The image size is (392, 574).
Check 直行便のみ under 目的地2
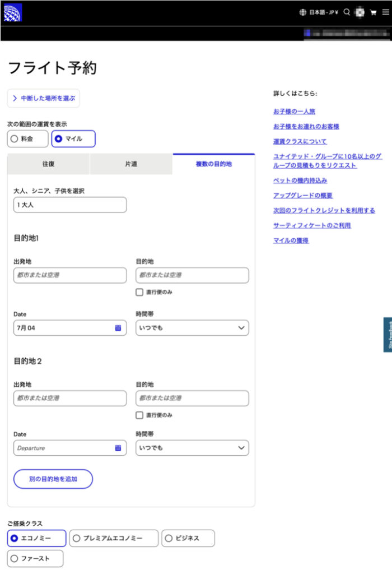point(139,415)
